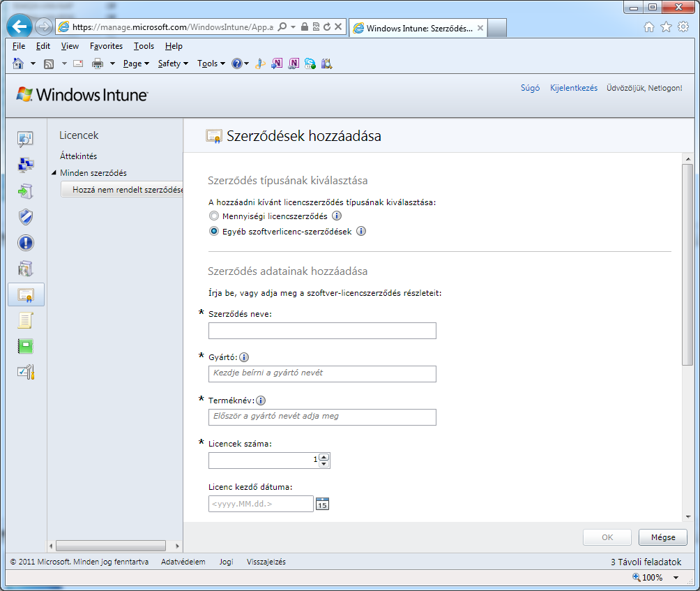Open the Updates workspace icon
This screenshot has width=700, height=591.
click(25, 191)
